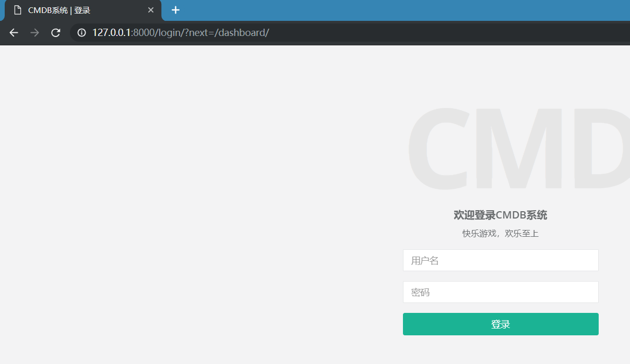Click the blank left side of the login page
The width and height of the screenshot is (630, 364).
click(x=198, y=203)
